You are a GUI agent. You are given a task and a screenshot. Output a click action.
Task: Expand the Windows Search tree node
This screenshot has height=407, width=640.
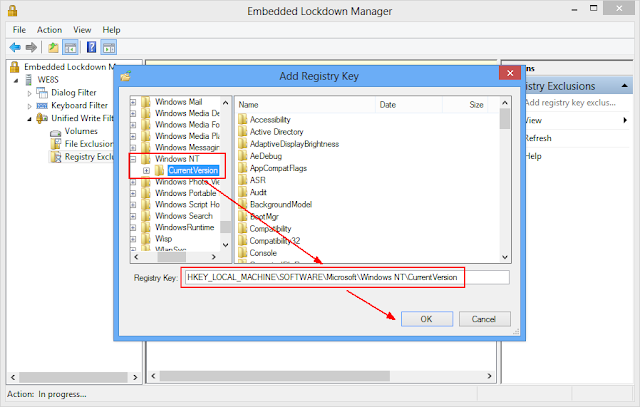(x=133, y=216)
